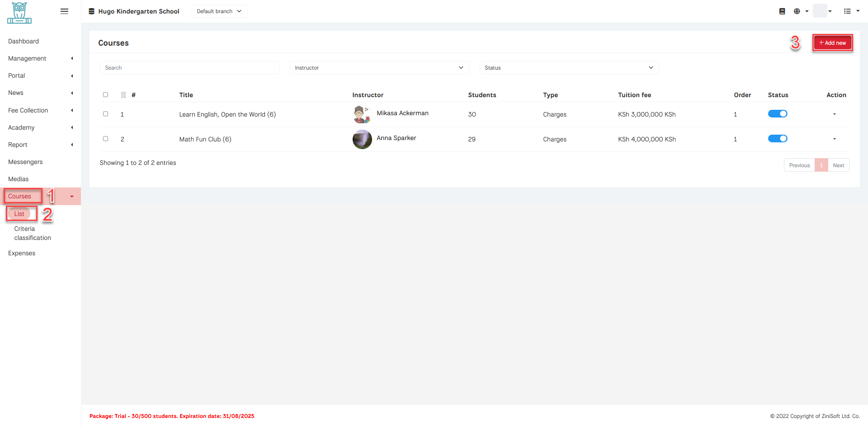Image resolution: width=868 pixels, height=427 pixels.
Task: Open the Status filter dropdown
Action: click(x=569, y=68)
